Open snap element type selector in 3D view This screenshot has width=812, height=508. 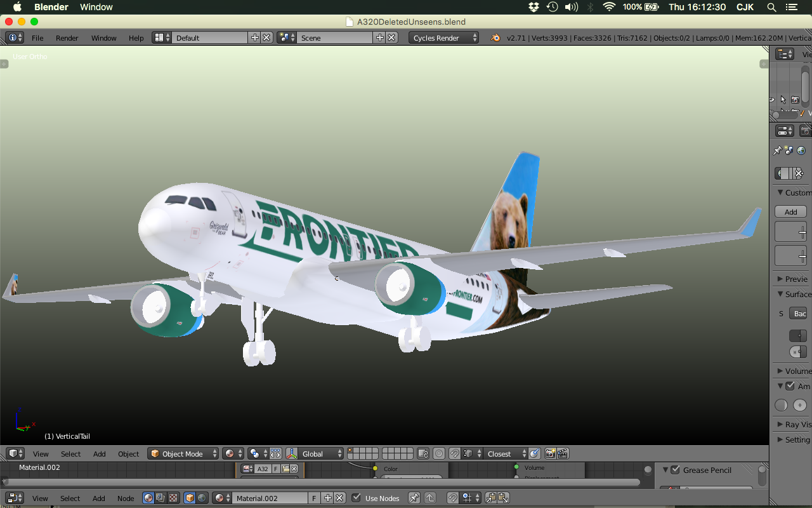471,453
